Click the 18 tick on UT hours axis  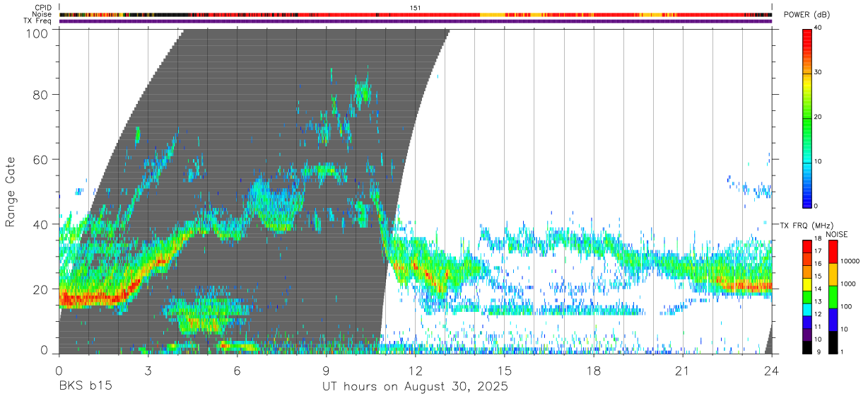594,371
